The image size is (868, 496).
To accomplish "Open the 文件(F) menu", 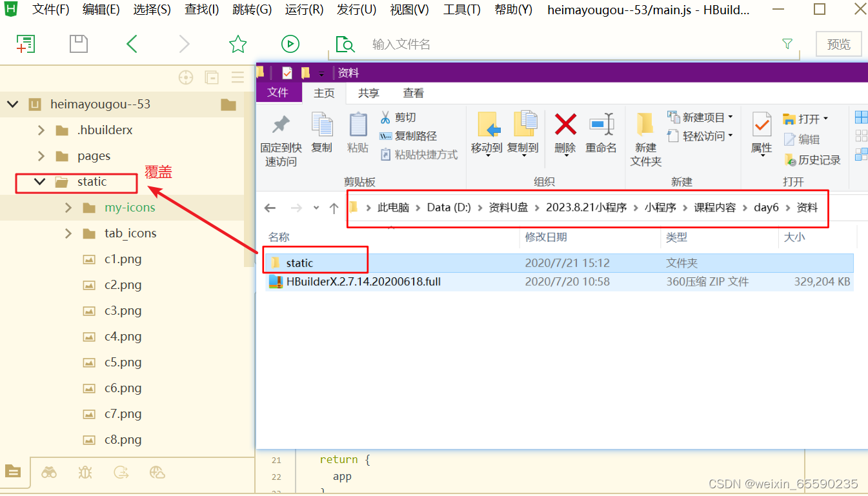I will pyautogui.click(x=50, y=9).
